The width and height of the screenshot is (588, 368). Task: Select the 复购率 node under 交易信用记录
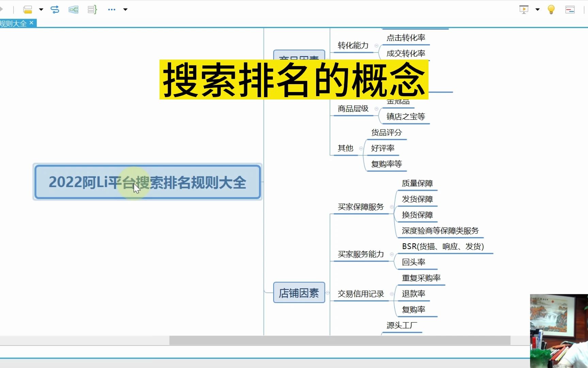(x=414, y=309)
